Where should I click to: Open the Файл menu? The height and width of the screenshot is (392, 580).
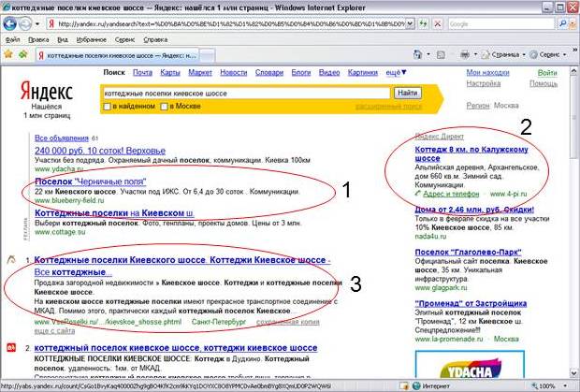click(12, 39)
